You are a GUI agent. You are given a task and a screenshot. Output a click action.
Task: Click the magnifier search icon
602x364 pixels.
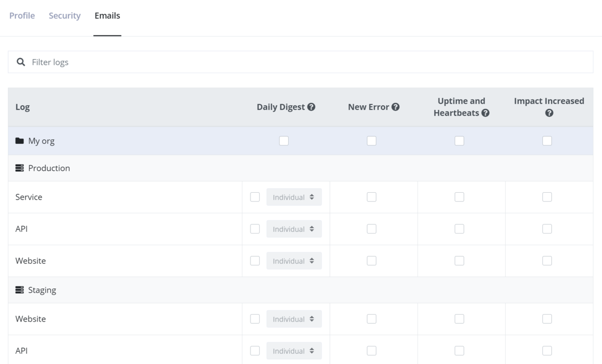(21, 62)
